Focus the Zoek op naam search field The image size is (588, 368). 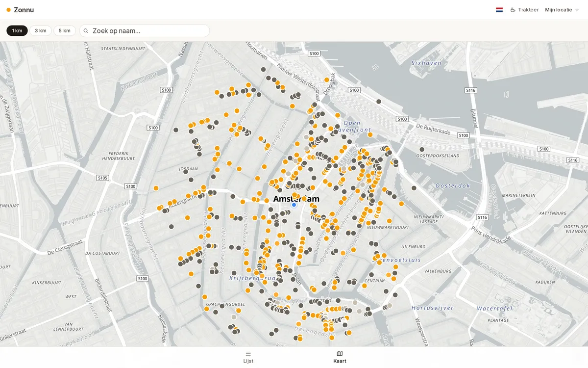[145, 30]
